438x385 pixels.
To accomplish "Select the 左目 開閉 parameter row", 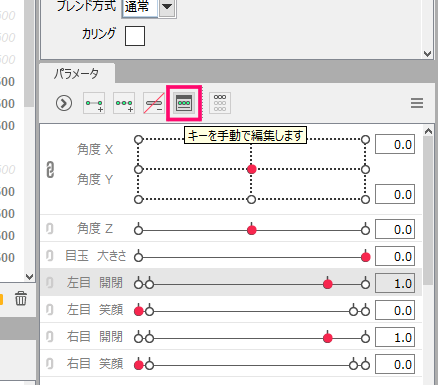I will pyautogui.click(x=231, y=283).
